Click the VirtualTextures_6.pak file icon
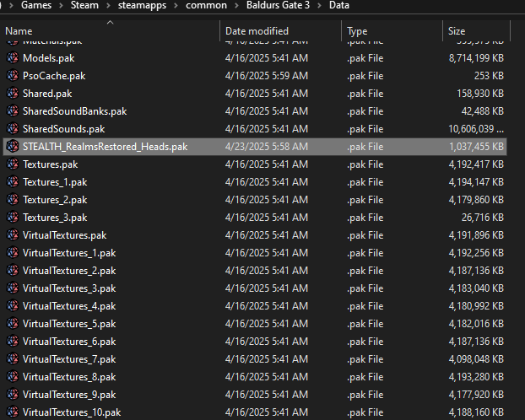525x420 pixels. (13, 342)
